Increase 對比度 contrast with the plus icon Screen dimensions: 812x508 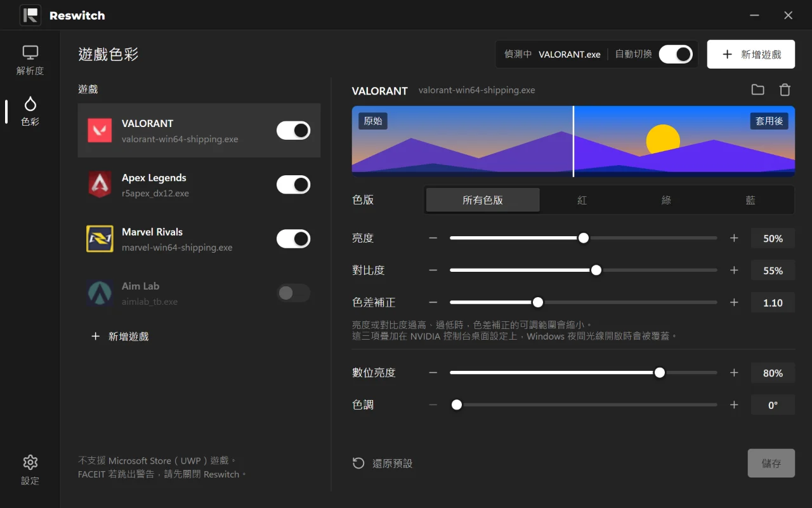pyautogui.click(x=734, y=270)
